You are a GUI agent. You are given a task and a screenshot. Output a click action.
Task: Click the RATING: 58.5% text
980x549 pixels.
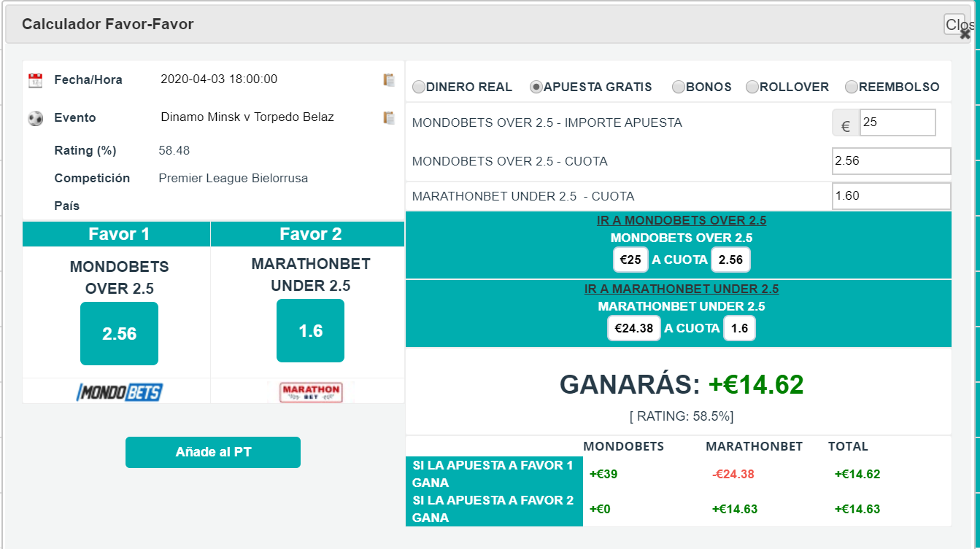point(681,416)
